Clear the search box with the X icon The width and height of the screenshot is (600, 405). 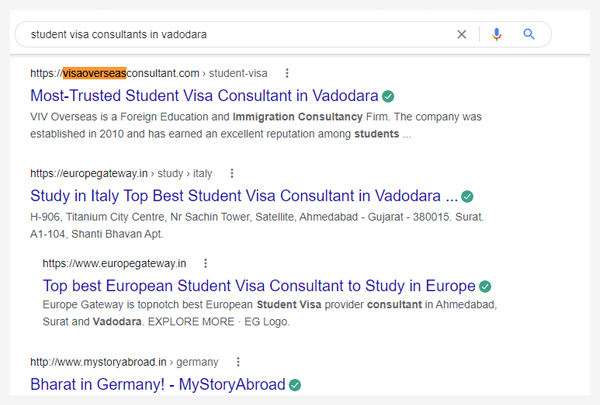pyautogui.click(x=462, y=34)
